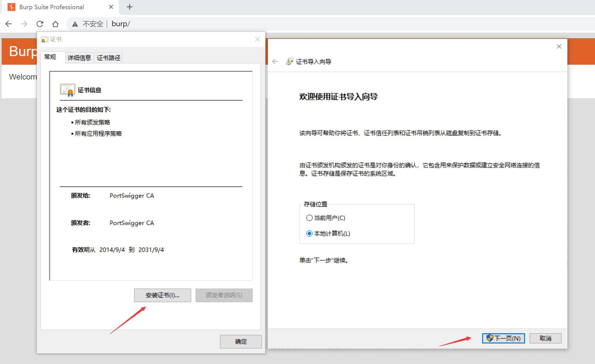Click the 下一页(N) button
The width and height of the screenshot is (595, 364).
point(503,338)
